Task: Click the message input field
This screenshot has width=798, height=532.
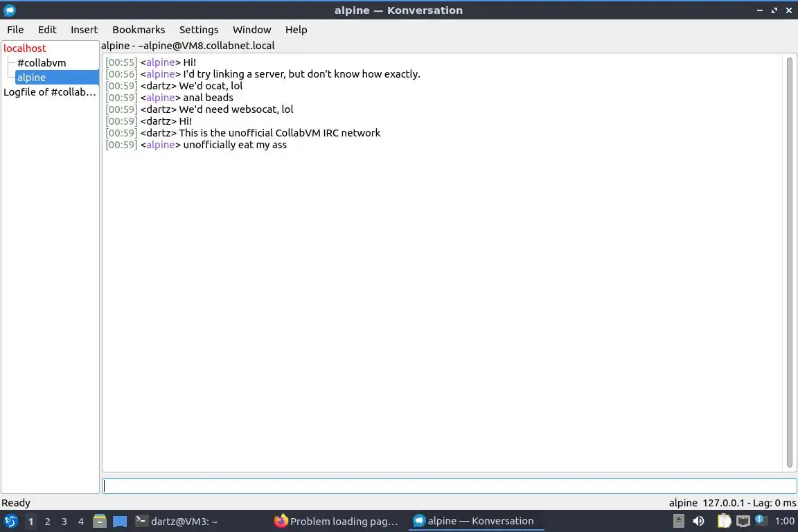Action: [450, 486]
